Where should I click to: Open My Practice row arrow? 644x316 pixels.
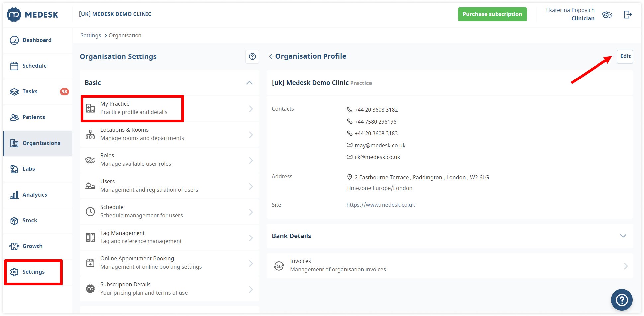[251, 109]
